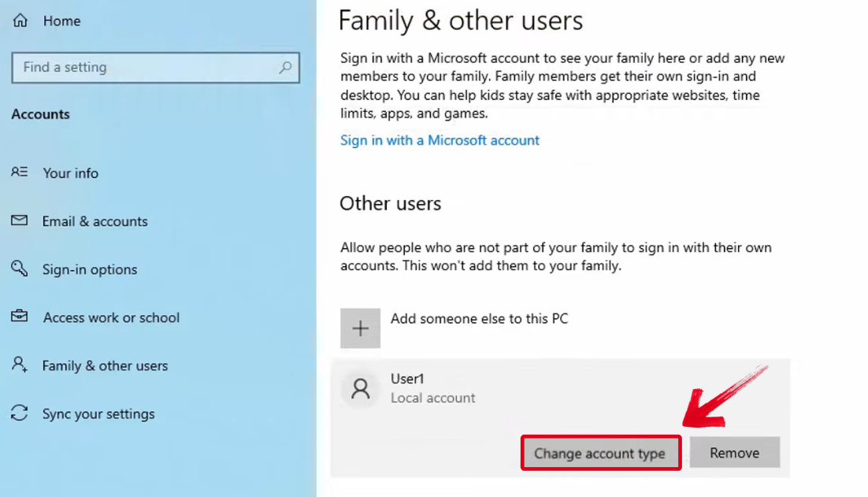Select Add someone else to this PC
Viewport: 868px width, 497px height.
tap(480, 319)
